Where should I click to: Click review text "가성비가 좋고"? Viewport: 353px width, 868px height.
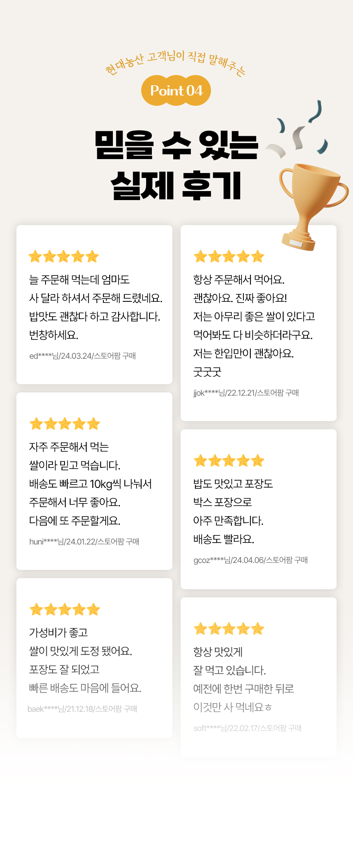[x=58, y=633]
